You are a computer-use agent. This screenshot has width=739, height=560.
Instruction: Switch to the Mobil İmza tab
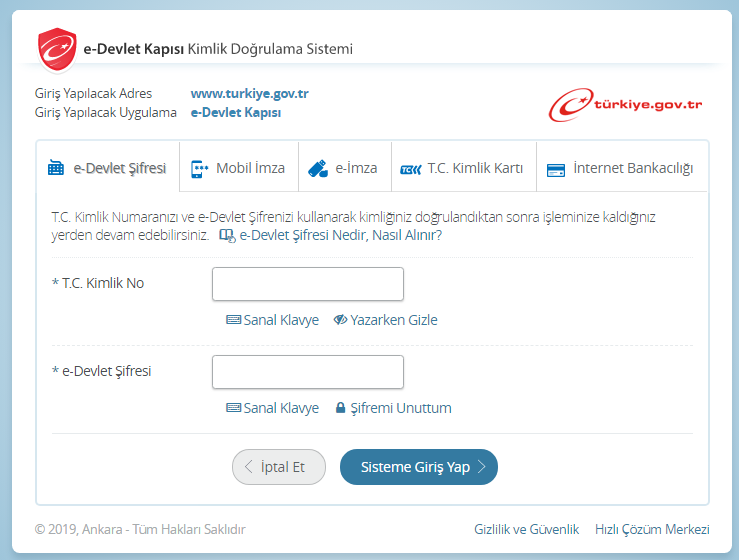point(238,168)
